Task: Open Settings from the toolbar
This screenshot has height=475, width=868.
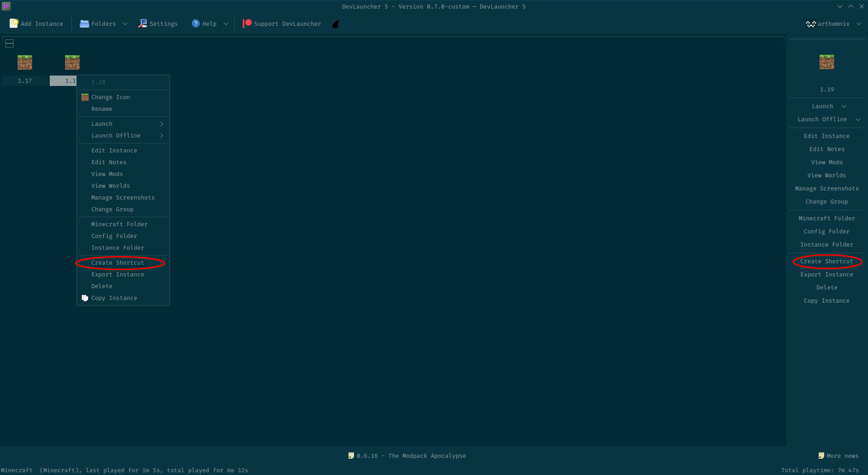Action: click(158, 24)
